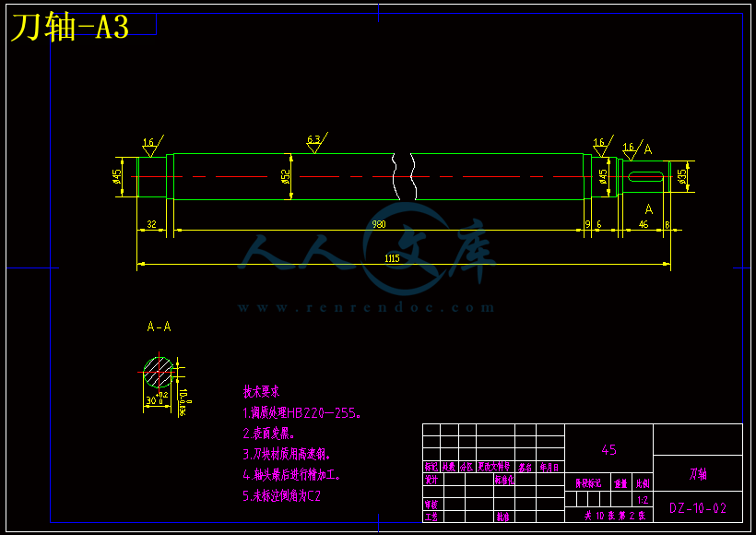Select the "设计" row label
Viewport: 756px width, 535px height.
[x=431, y=480]
